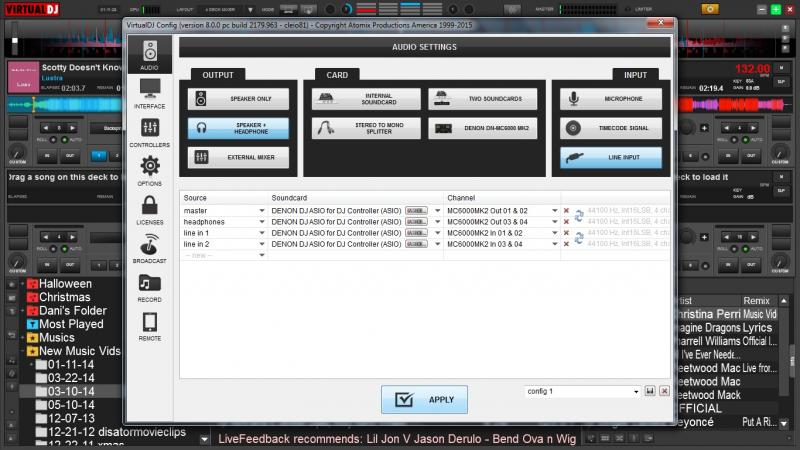
Task: Choose Stereo to Mono Splitter option
Action: point(366,128)
